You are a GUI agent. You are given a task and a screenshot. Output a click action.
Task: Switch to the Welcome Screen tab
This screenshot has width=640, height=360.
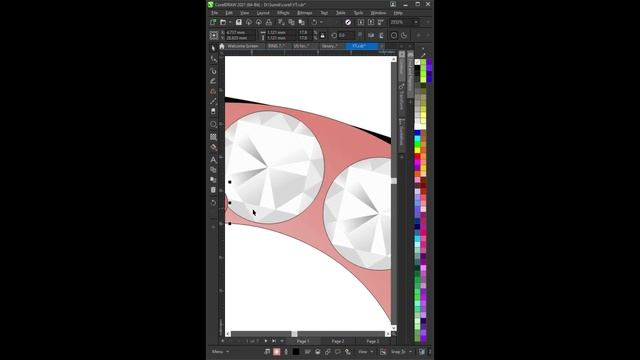point(242,46)
